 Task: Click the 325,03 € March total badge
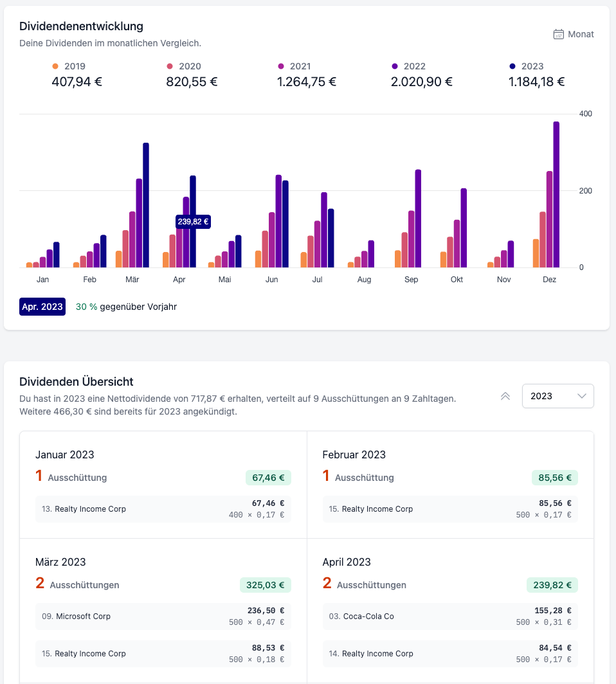(x=266, y=585)
